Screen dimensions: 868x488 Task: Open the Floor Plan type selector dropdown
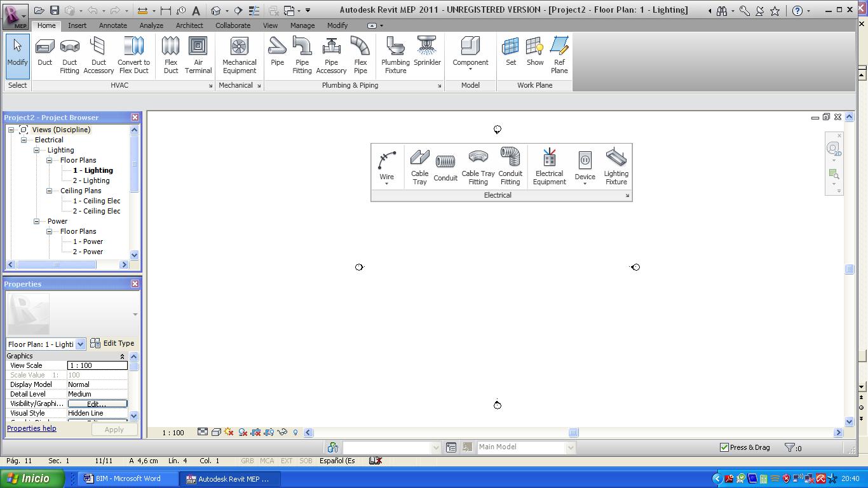(x=80, y=344)
